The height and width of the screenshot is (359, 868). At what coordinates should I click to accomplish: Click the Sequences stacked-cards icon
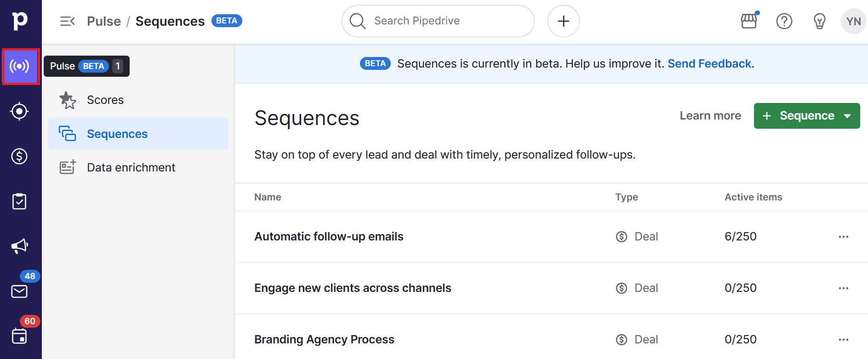tap(67, 134)
